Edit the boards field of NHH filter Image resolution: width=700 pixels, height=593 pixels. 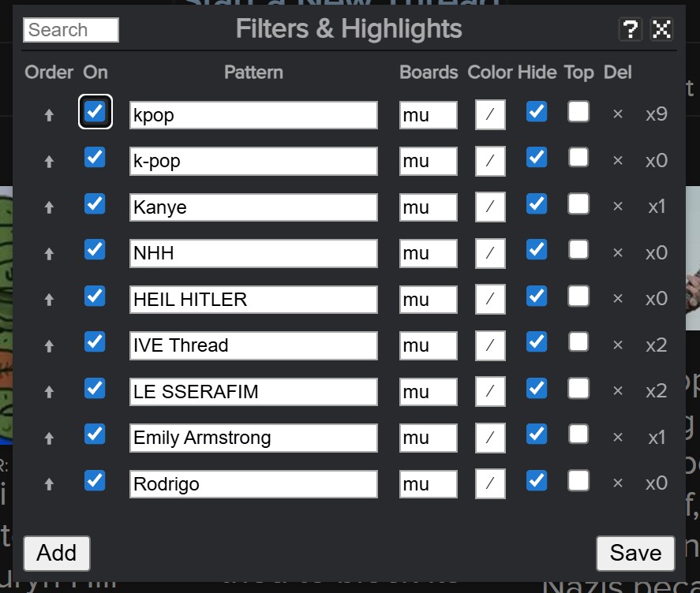point(428,253)
